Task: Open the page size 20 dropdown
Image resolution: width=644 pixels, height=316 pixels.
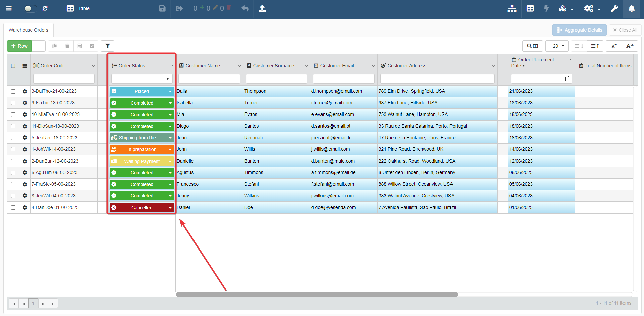Action: tap(557, 46)
